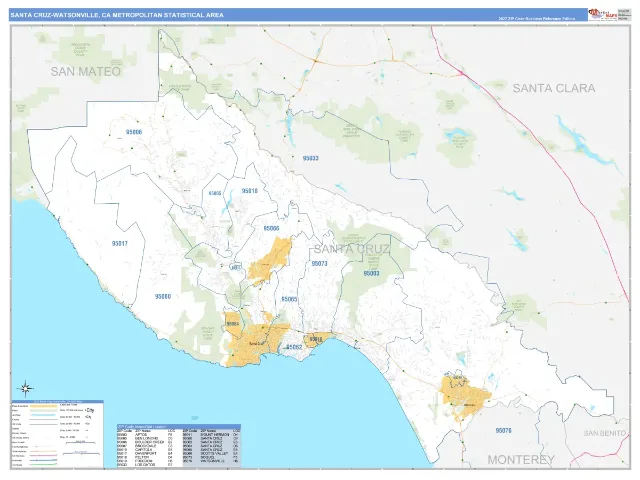Click the large 'City' size label in legend
640x480 pixels.
(90, 410)
